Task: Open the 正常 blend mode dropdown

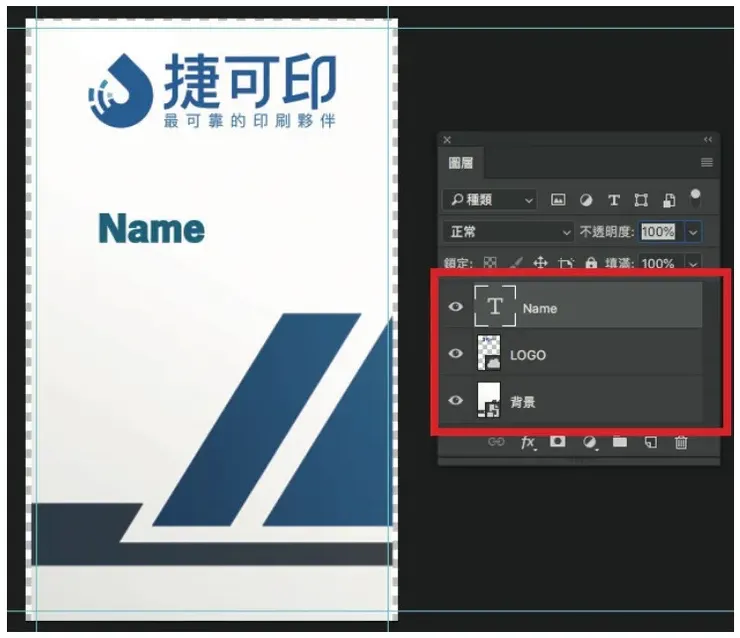Action: click(x=508, y=232)
